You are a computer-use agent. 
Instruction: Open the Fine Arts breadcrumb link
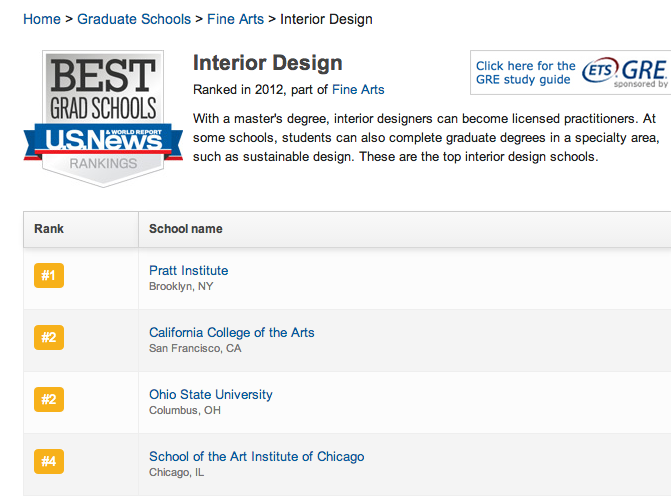235,19
